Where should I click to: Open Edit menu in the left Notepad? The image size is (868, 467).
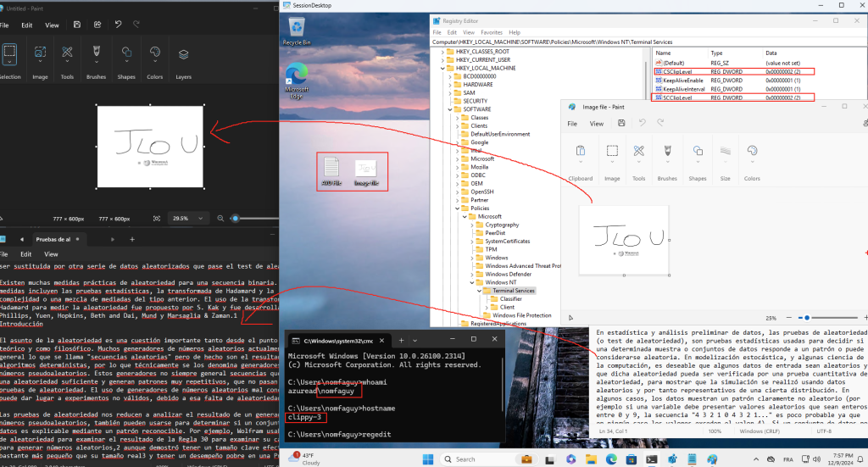point(26,254)
